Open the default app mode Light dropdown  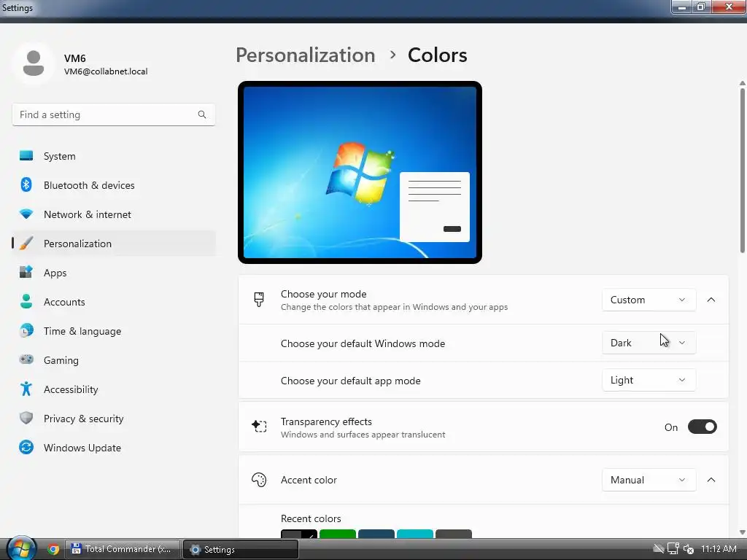click(649, 380)
